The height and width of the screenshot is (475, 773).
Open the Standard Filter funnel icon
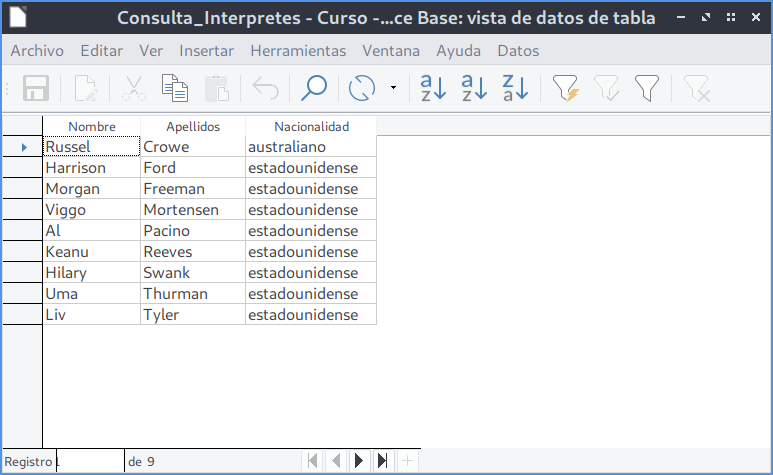click(647, 89)
